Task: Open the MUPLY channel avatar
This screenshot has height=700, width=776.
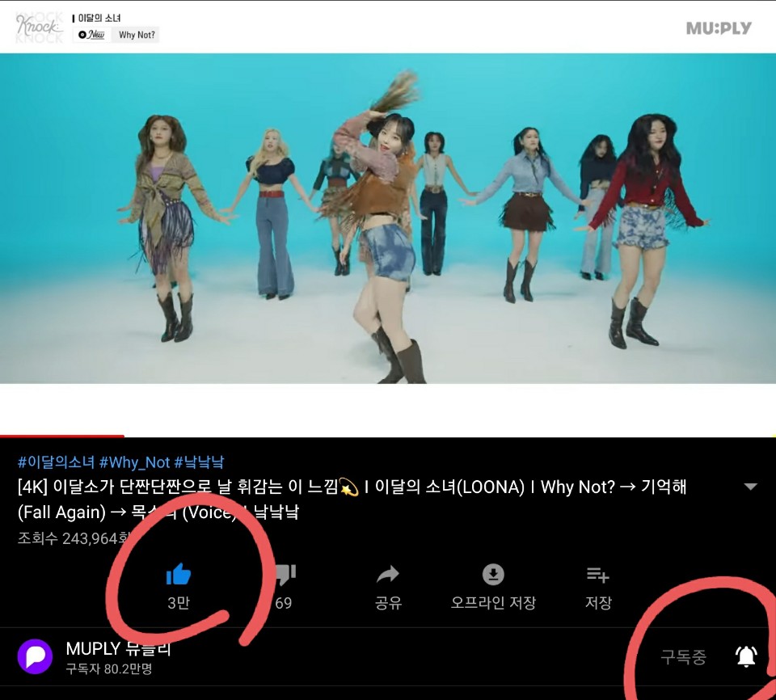Action: 35,656
